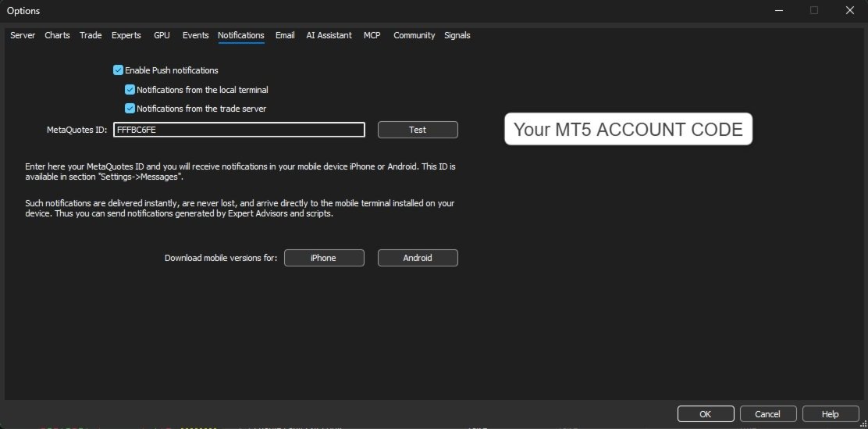Uncheck Notifications from the local terminal

130,90
